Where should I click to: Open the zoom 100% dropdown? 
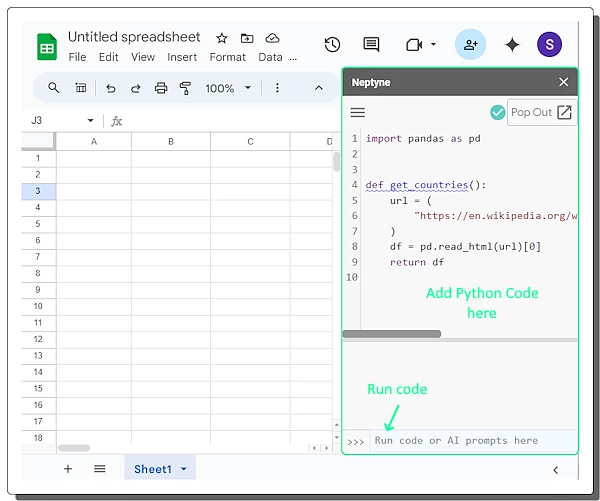pyautogui.click(x=228, y=88)
